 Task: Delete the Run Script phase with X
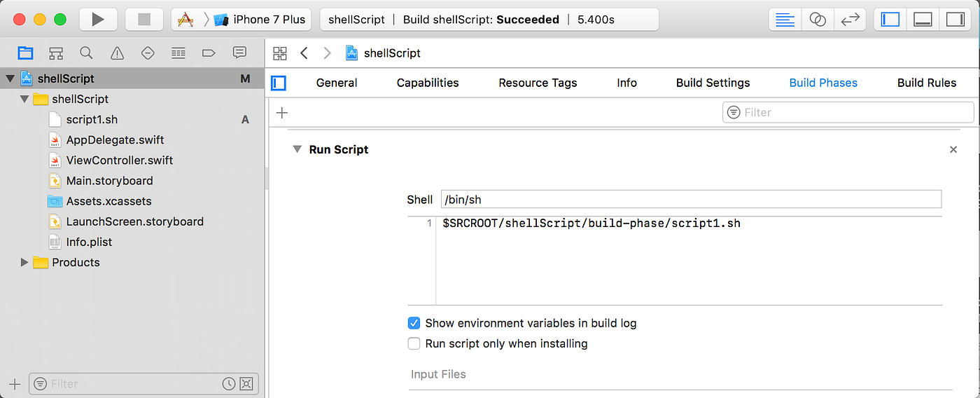point(953,149)
